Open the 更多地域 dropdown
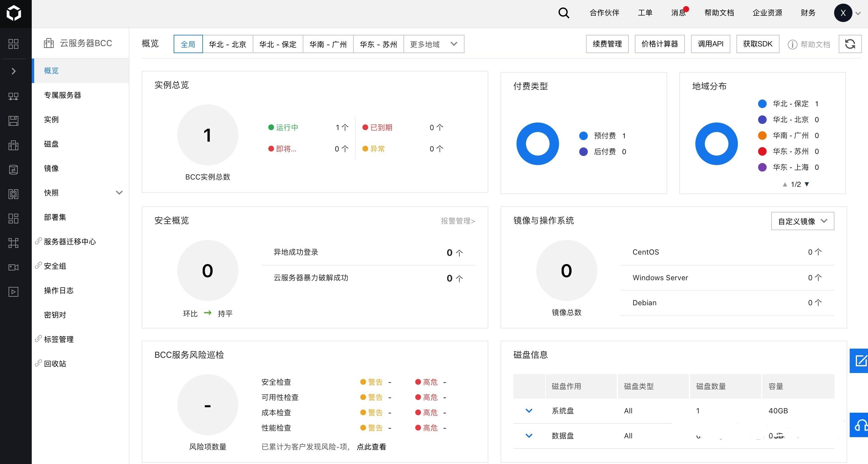 (x=434, y=44)
